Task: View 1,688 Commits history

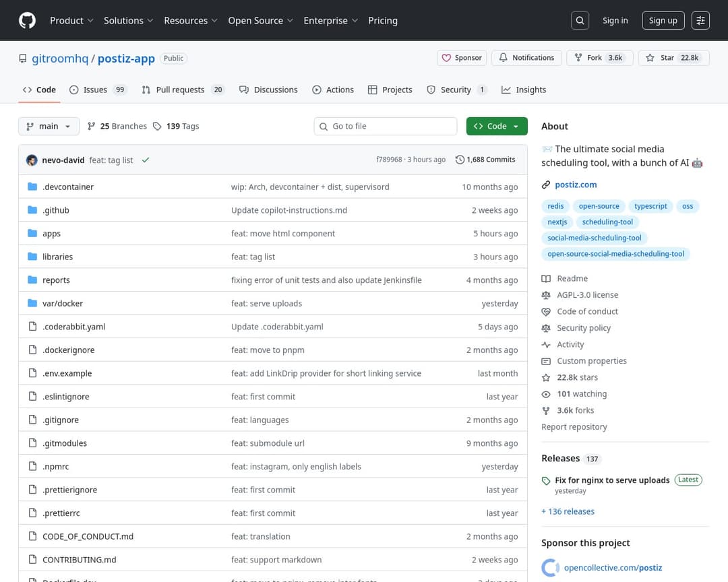Action: pos(485,160)
